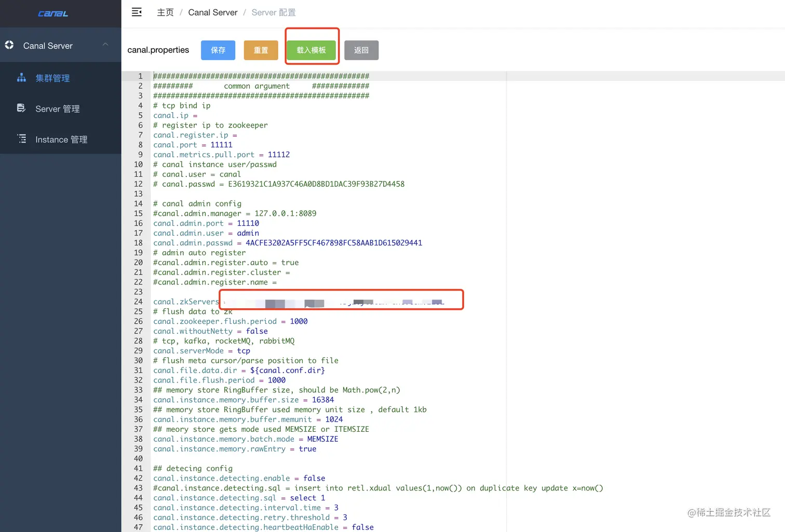
Task: Click the 集群管理 cluster icon
Action: pyautogui.click(x=21, y=78)
